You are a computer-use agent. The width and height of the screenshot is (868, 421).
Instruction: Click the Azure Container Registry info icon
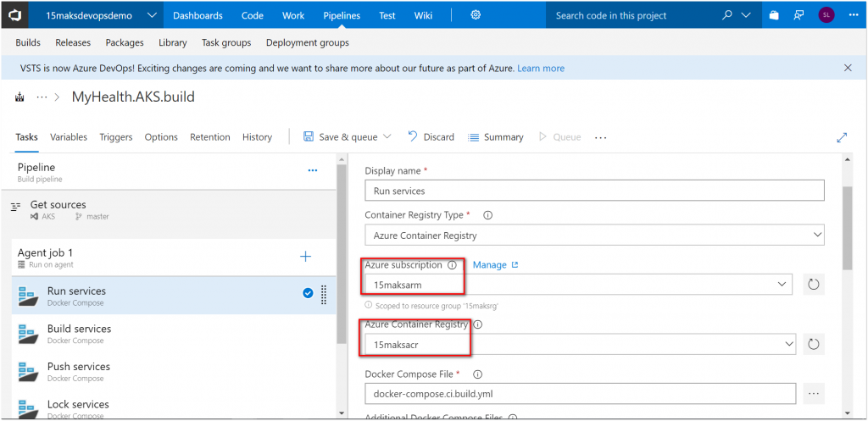tap(478, 324)
